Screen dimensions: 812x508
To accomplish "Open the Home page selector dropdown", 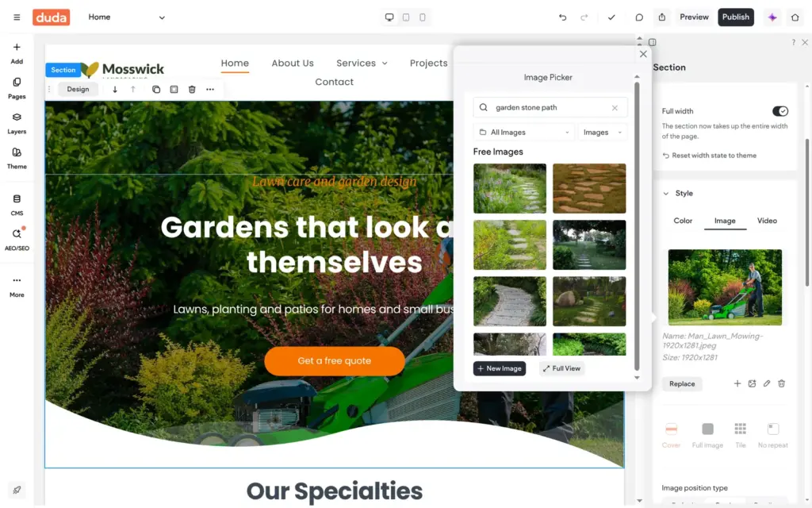I will [126, 17].
